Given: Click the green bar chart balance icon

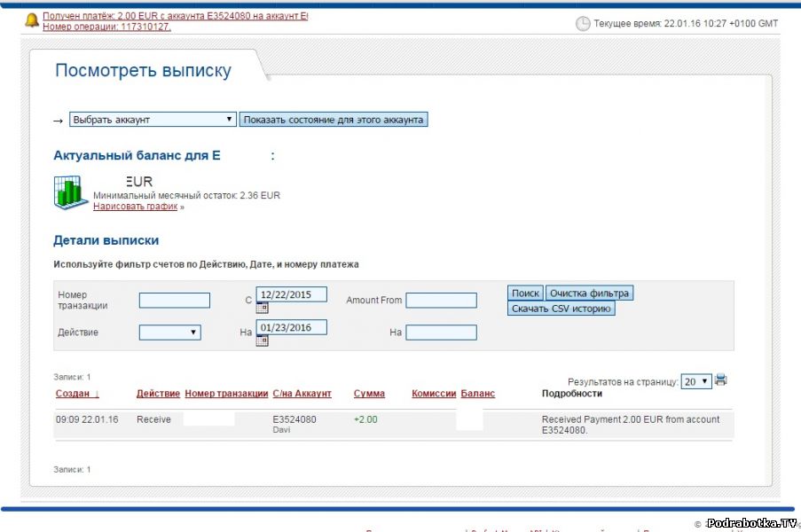Looking at the screenshot, I should pyautogui.click(x=70, y=192).
